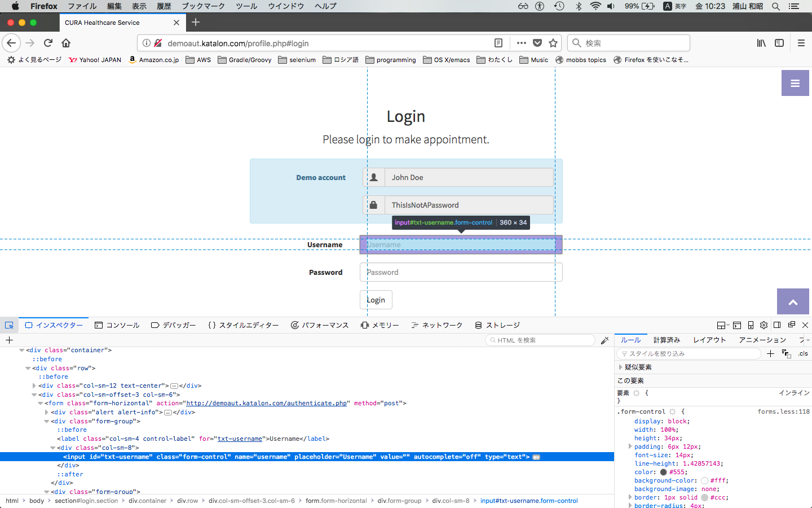This screenshot has width=812, height=508.
Task: Switch to 計算済み sidebar tab
Action: pos(667,340)
